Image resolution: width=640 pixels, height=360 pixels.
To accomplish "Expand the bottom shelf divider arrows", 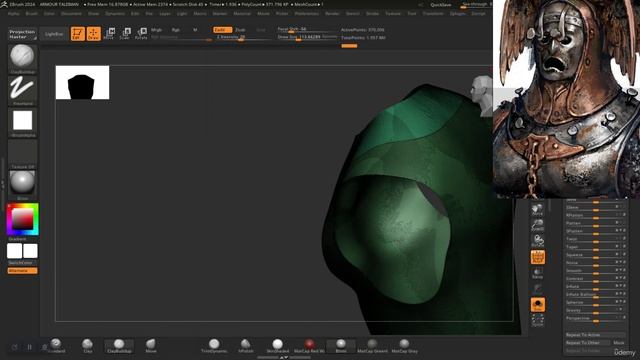I will tap(285, 358).
